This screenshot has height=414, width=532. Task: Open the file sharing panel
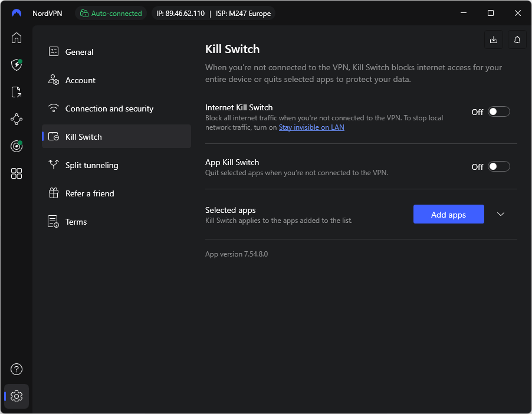pos(16,92)
